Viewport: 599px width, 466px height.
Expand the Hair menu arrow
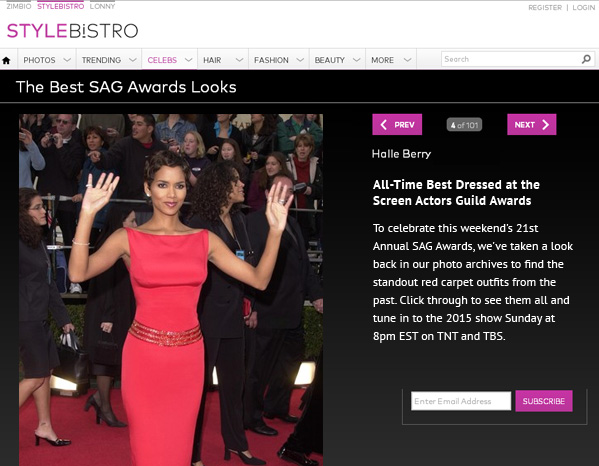tap(239, 60)
